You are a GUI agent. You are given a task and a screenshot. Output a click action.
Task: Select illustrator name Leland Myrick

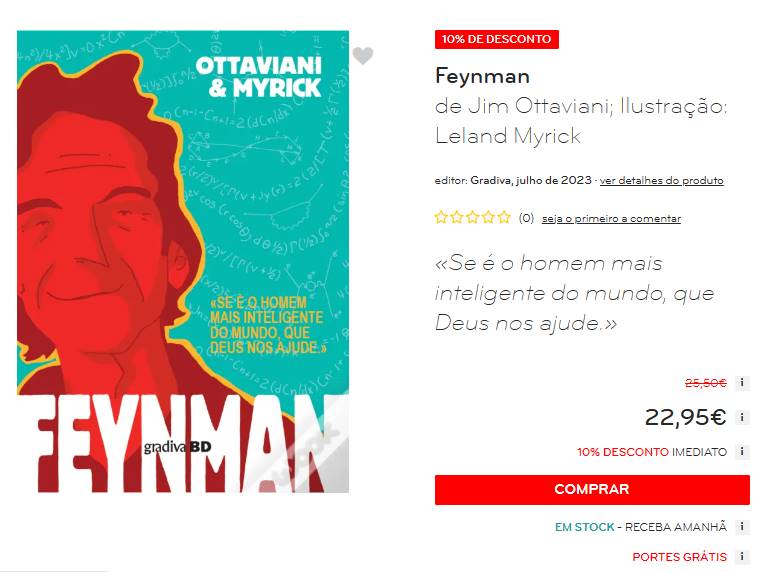508,136
